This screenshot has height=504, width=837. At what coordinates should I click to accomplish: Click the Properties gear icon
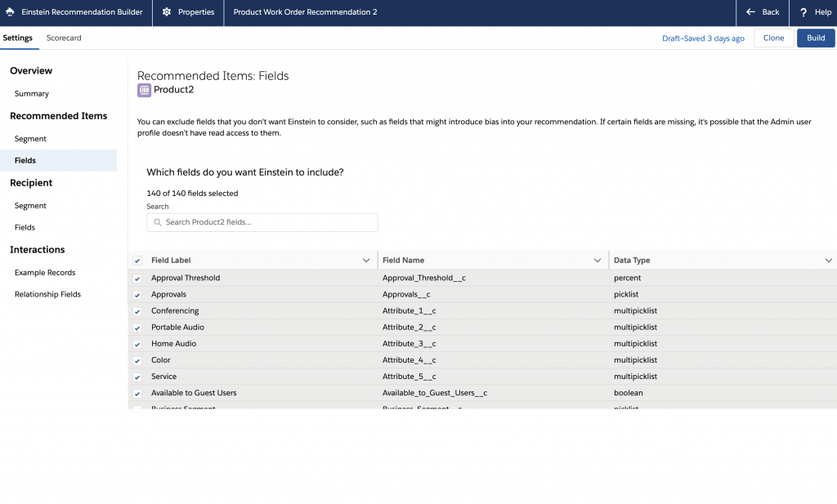(x=167, y=11)
